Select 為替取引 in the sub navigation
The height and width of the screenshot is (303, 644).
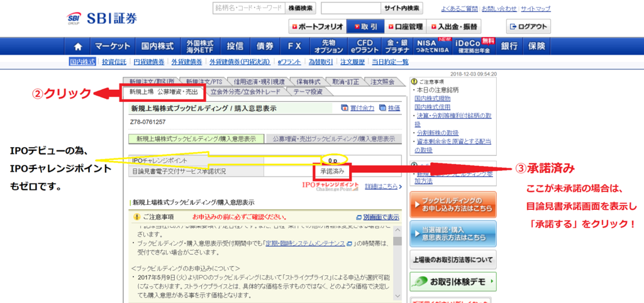321,62
